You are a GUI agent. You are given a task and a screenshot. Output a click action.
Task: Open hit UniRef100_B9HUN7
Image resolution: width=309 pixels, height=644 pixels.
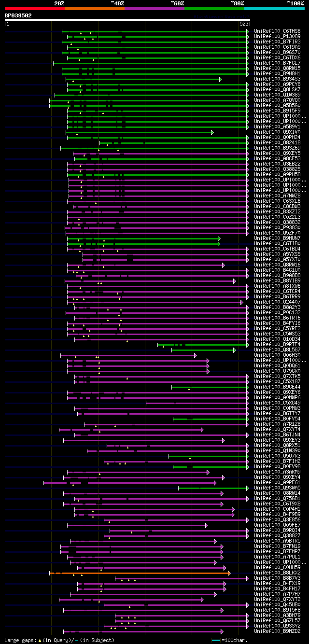coord(277,238)
